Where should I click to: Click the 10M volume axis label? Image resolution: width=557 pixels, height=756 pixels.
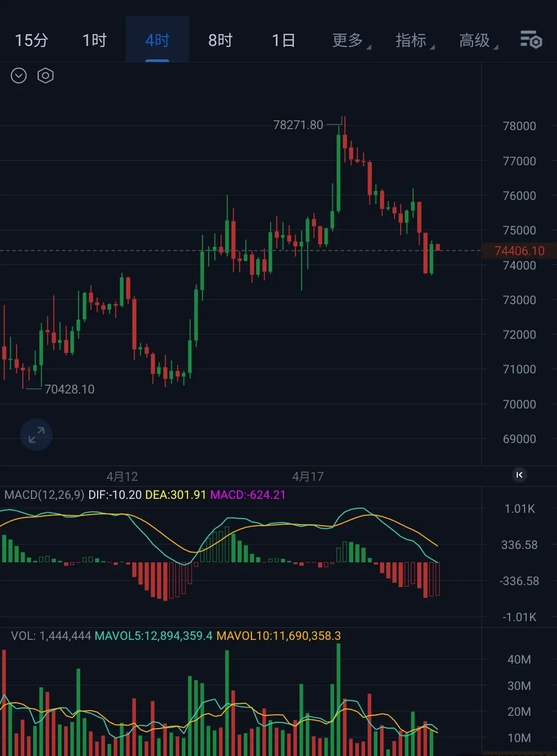pyautogui.click(x=519, y=738)
